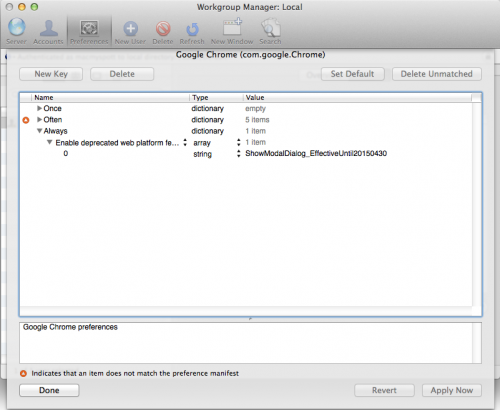Click the 'Google Chrome preferences' description text
This screenshot has height=410, width=500.
(x=70, y=327)
